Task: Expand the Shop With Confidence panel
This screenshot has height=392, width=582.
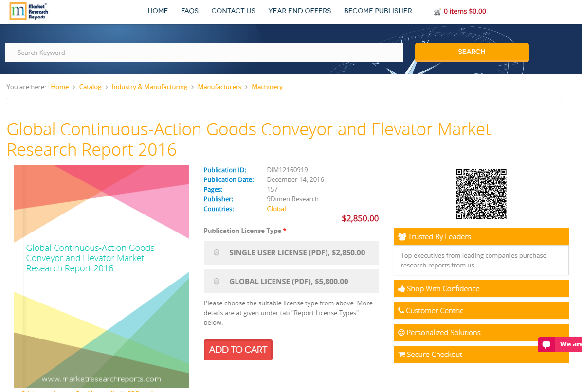Action: [x=481, y=288]
